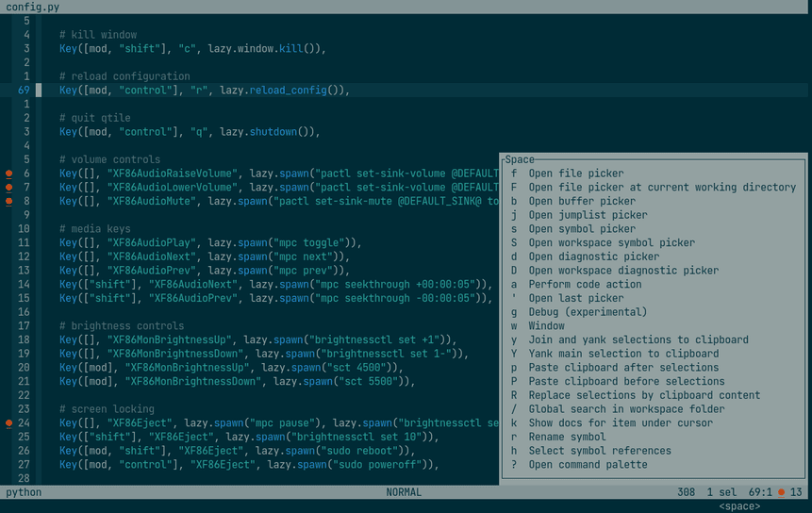
Task: Click the orange diagnostics indicator in statusline
Action: 782,492
